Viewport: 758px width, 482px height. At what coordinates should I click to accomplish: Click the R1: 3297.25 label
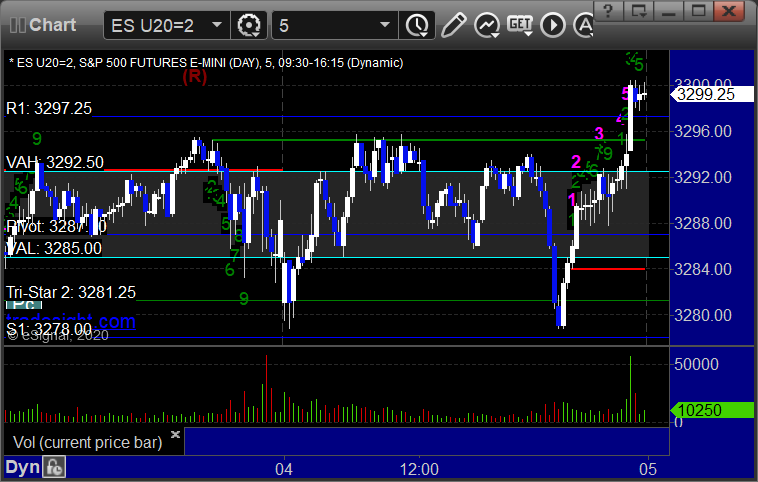[x=49, y=108]
